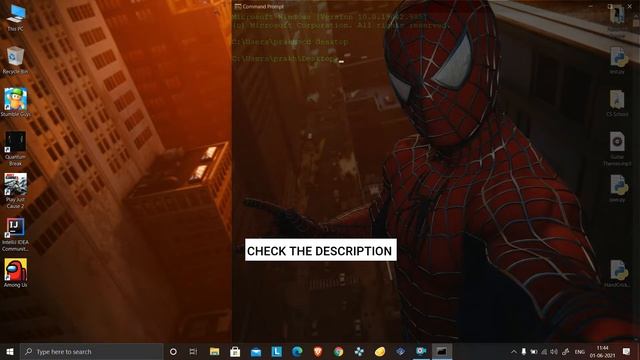
Task: Minimize the Command Prompt window
Action: pyautogui.click(x=591, y=6)
